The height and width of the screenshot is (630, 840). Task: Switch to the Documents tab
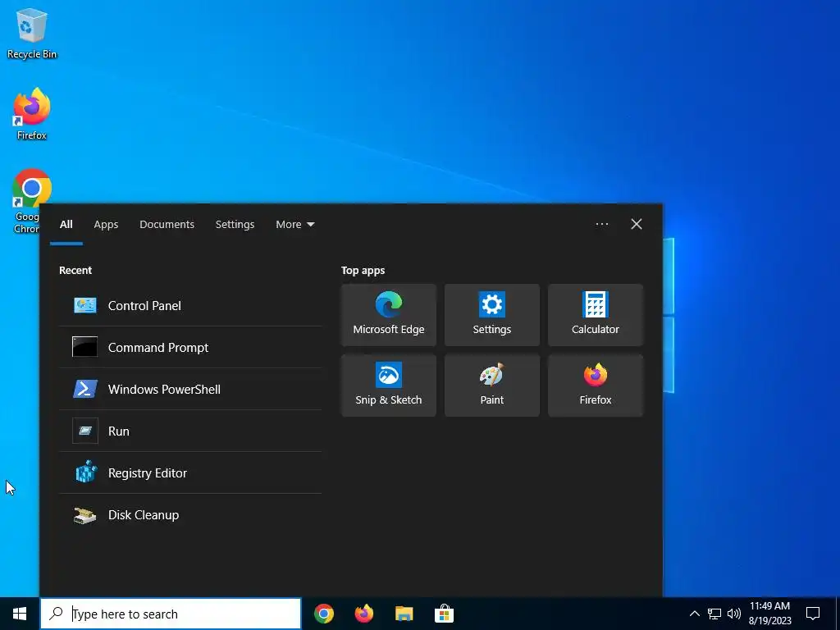167,225
